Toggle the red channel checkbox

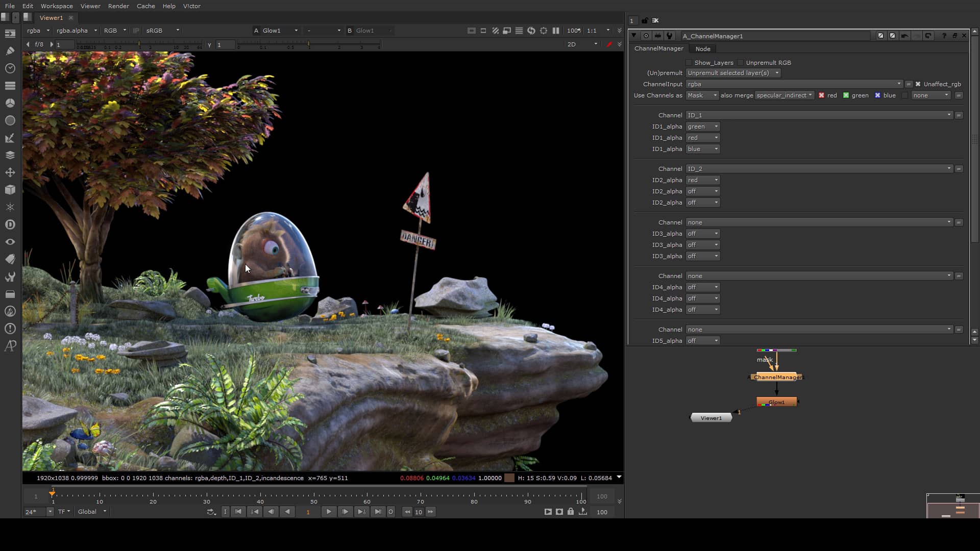click(x=821, y=95)
